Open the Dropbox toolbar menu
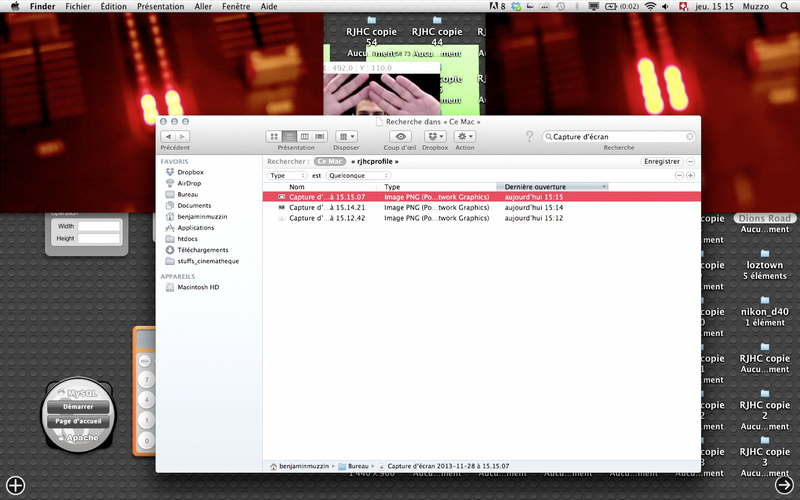Viewport: 800px width, 500px height. (x=435, y=136)
